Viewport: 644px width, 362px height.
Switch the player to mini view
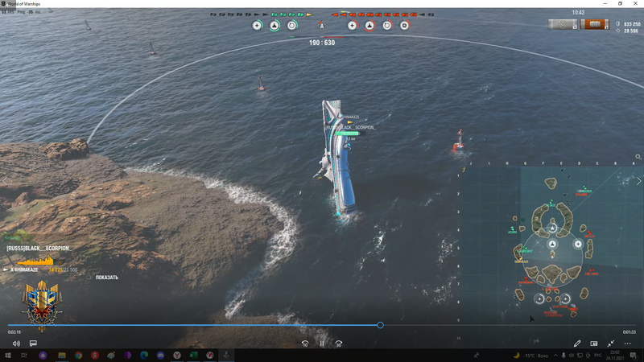point(594,343)
